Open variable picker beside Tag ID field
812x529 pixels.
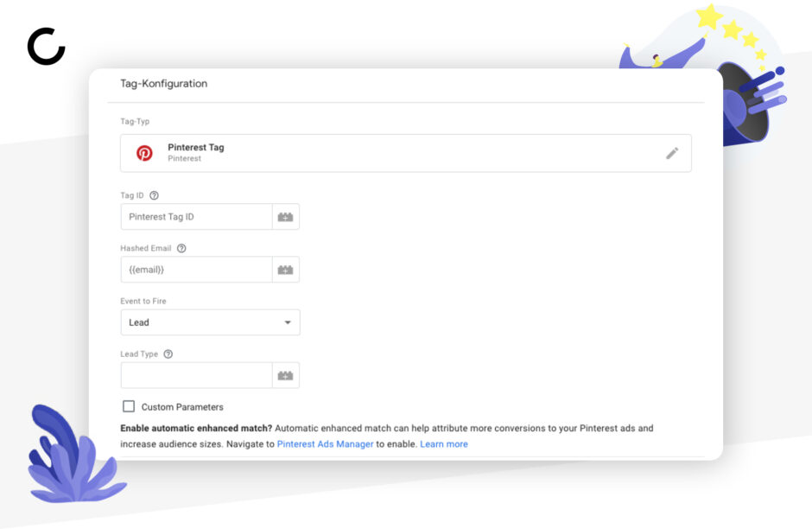click(285, 217)
